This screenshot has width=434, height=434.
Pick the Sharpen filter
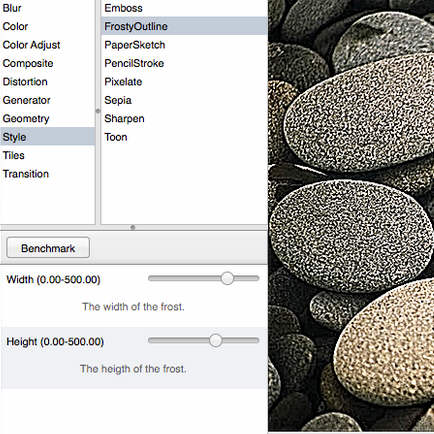[x=184, y=118]
